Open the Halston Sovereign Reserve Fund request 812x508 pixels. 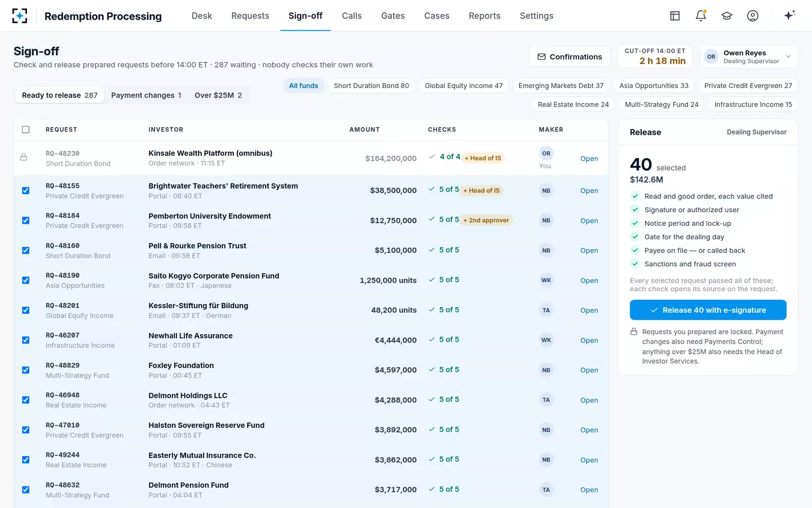click(589, 430)
